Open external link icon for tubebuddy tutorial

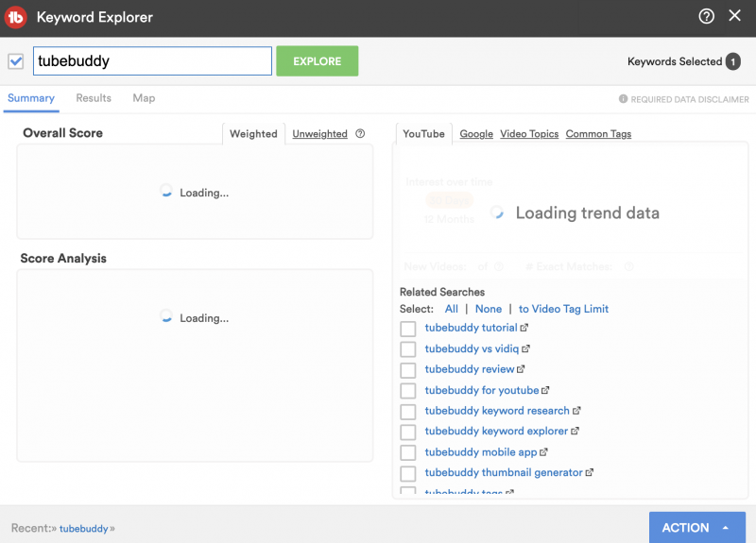524,328
